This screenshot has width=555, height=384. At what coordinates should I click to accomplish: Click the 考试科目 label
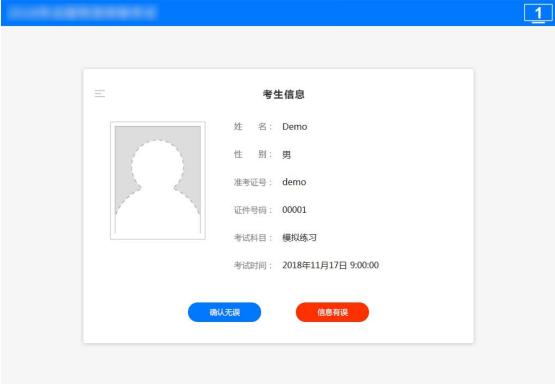click(x=252, y=237)
